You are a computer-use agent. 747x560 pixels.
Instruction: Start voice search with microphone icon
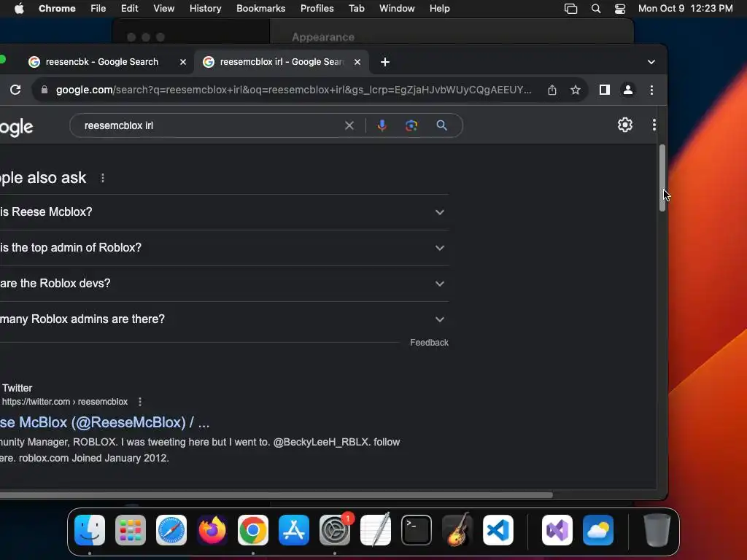pos(382,125)
